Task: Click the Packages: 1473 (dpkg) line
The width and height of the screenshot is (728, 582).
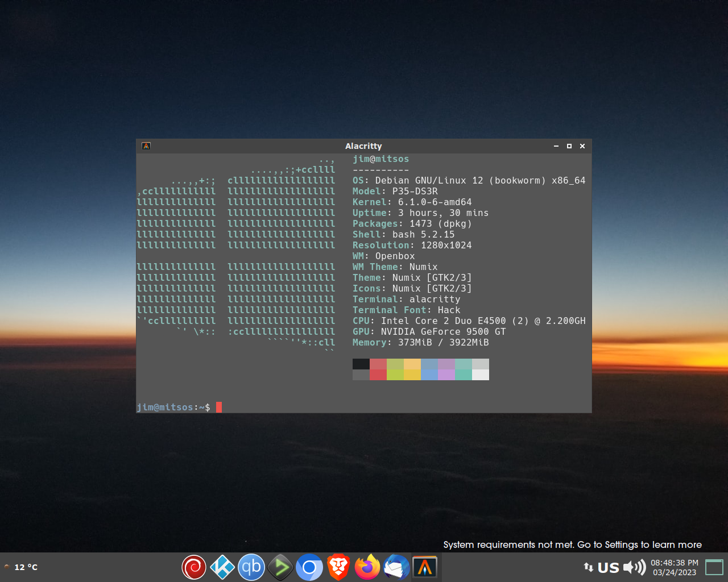Action: click(412, 224)
